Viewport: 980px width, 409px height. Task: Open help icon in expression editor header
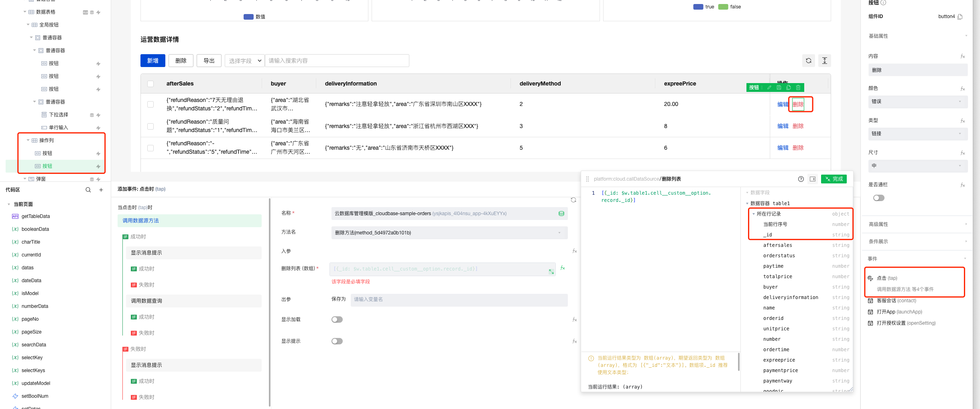click(x=801, y=179)
